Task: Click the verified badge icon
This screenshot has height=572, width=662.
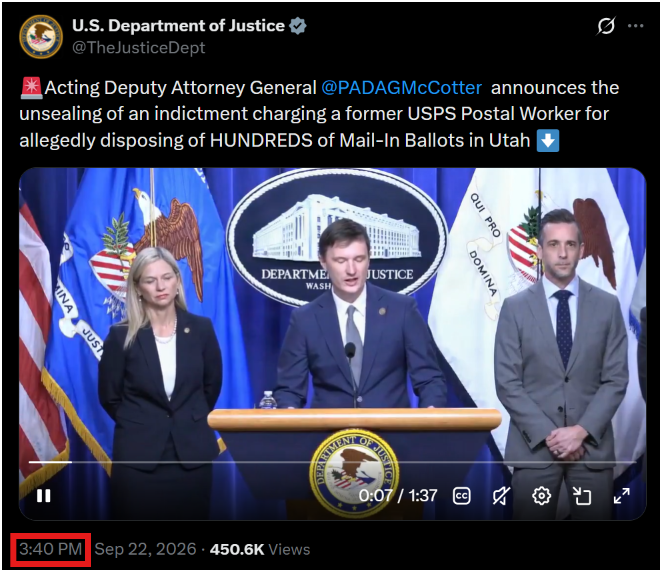Action: point(298,26)
